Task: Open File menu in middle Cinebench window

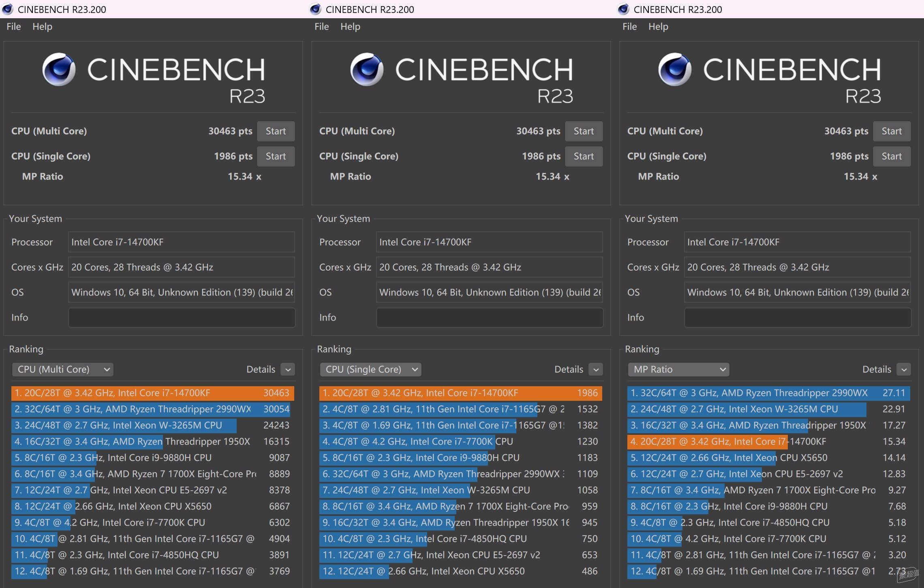Action: click(x=322, y=26)
